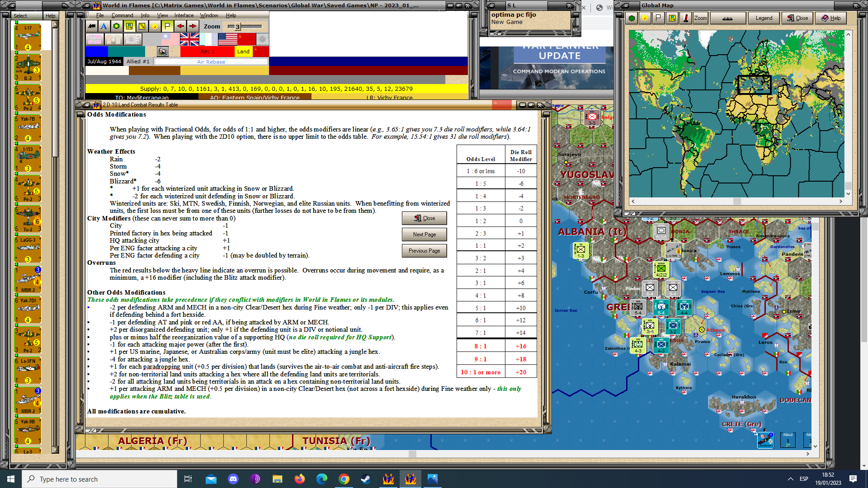Click the sun weather icon in the main toolbar
The height and width of the screenshot is (488, 868).
(x=155, y=26)
